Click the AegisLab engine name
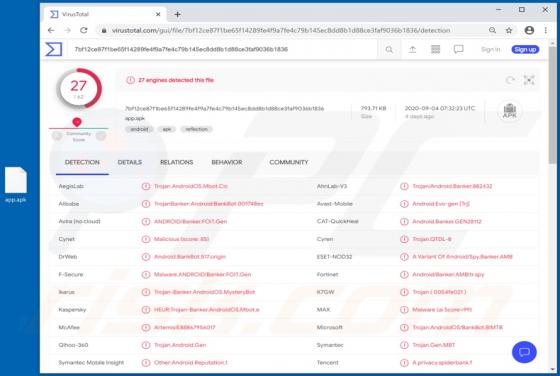560x376 pixels. point(71,186)
